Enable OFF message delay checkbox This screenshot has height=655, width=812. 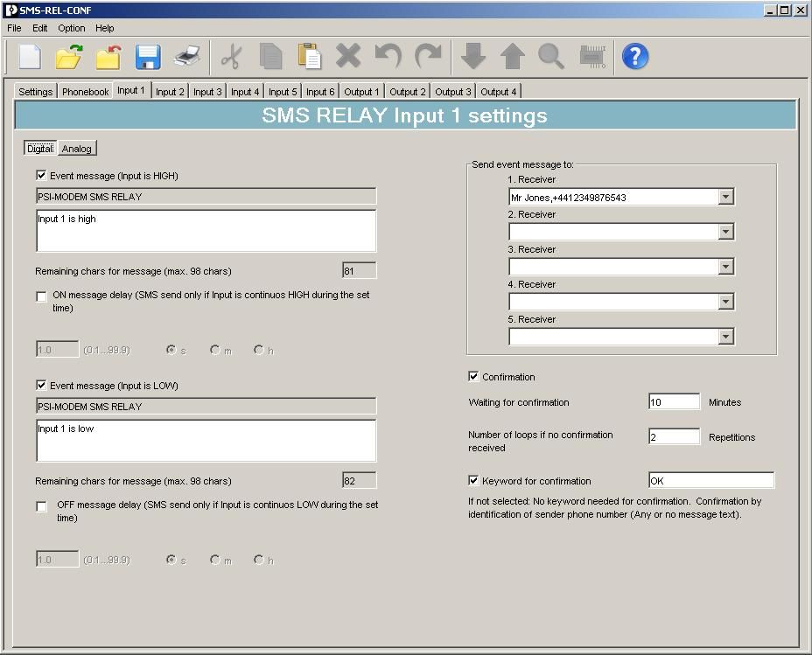pyautogui.click(x=41, y=506)
